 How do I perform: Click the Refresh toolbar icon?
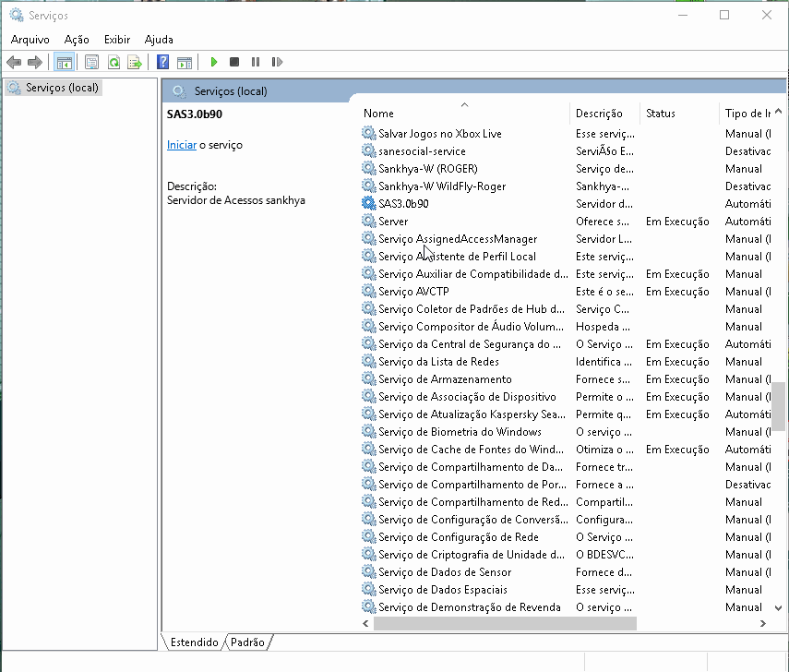tap(114, 62)
